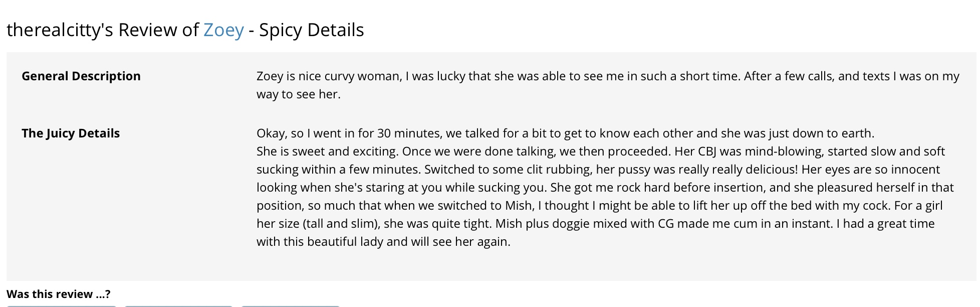Click the words 'way to see her.'

(299, 94)
